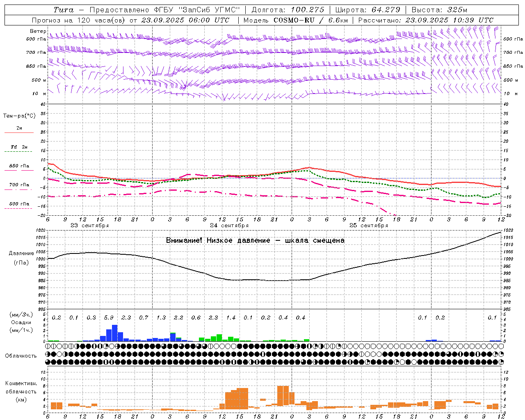This screenshot has width=525, height=420.
Task: Click the 3-hour precipitation value "1.4"
Action: [231, 318]
